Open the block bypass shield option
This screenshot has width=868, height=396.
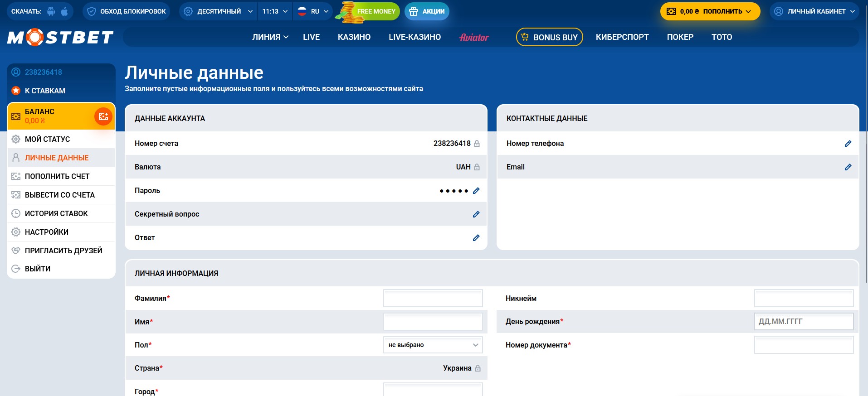click(x=127, y=11)
